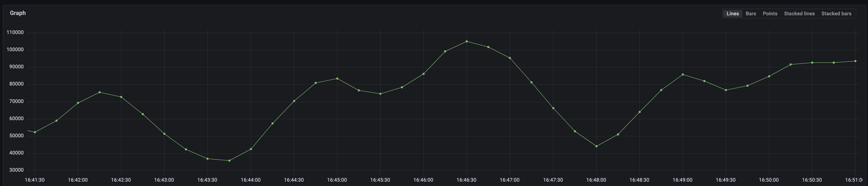
Task: Click the 16:44:30 time axis label
Action: (294, 180)
